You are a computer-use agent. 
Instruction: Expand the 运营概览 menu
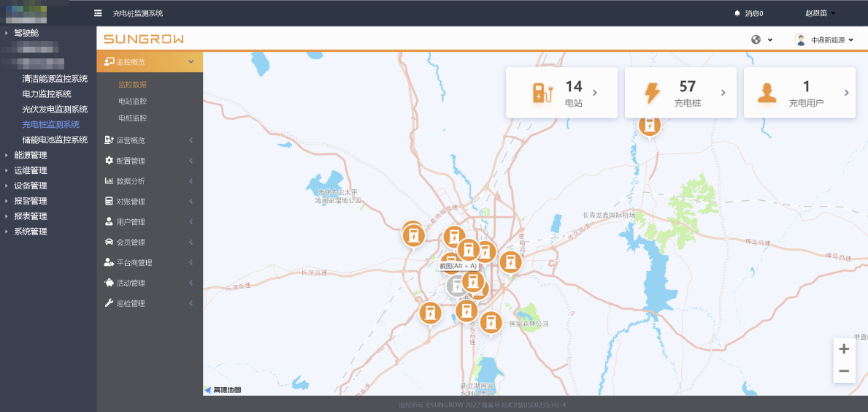pyautogui.click(x=150, y=141)
